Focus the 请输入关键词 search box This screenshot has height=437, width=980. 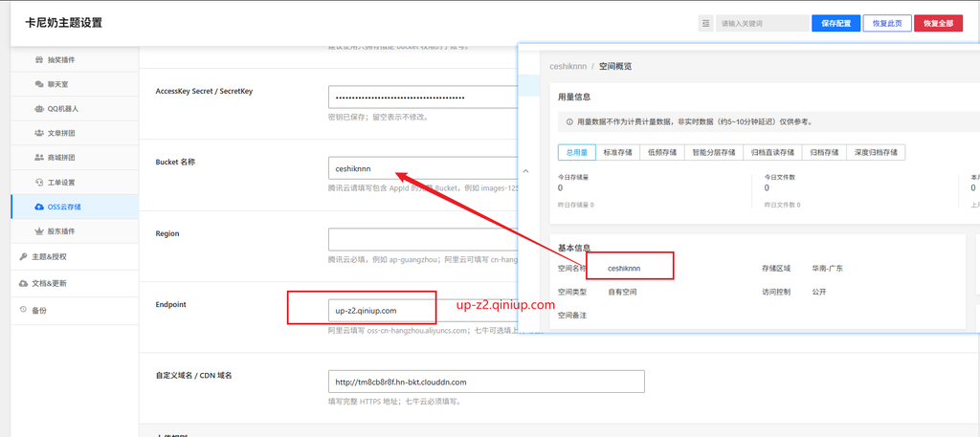[763, 24]
